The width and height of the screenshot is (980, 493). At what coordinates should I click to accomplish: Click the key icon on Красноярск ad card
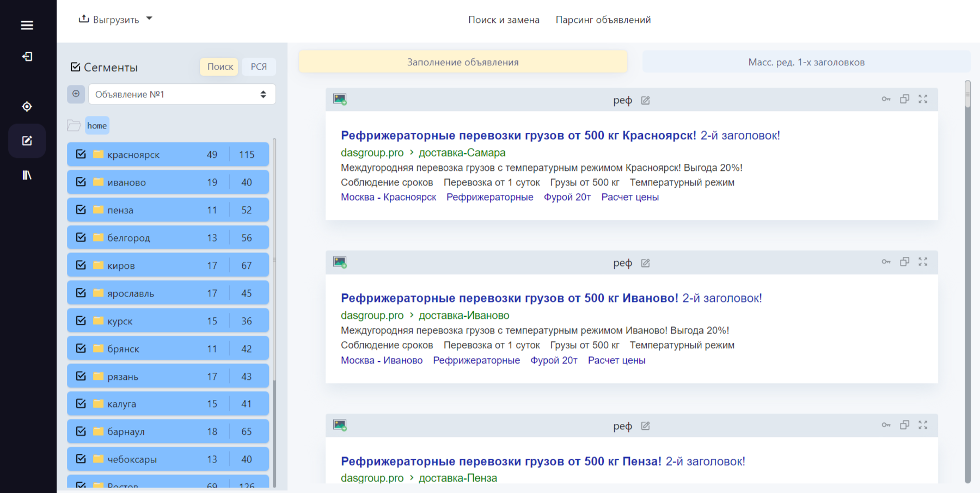[x=886, y=99]
